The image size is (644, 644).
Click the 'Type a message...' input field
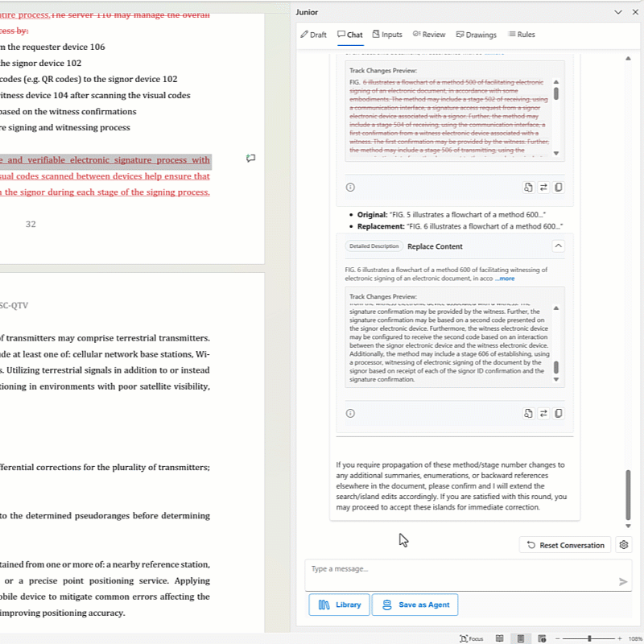(x=459, y=575)
